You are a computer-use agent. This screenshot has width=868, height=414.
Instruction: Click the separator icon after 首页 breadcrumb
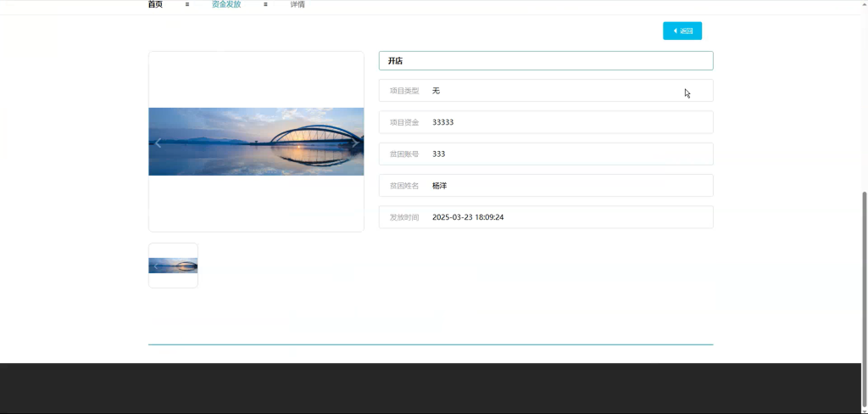[x=187, y=4]
